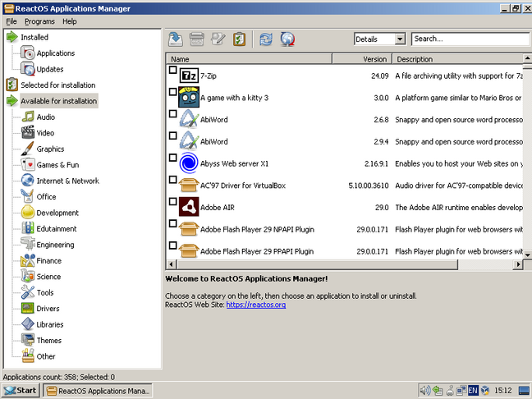532x399 pixels.
Task: Select the Themes monitor icon
Action: tap(28, 340)
